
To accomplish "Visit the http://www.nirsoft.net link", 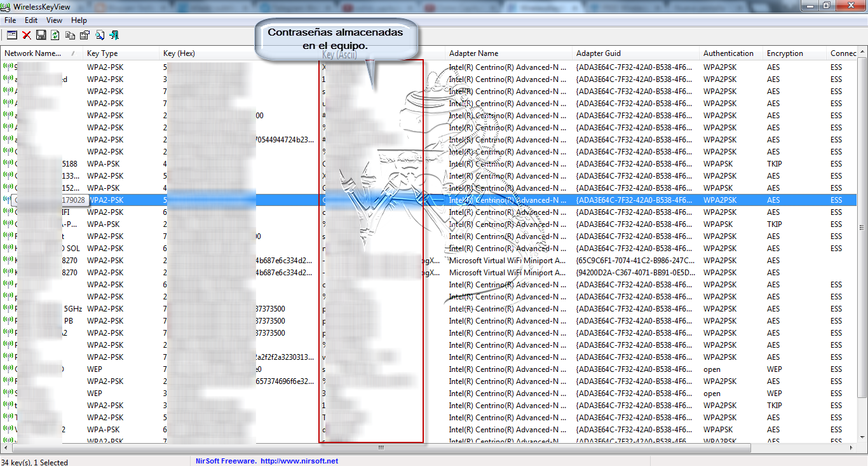I will point(299,461).
